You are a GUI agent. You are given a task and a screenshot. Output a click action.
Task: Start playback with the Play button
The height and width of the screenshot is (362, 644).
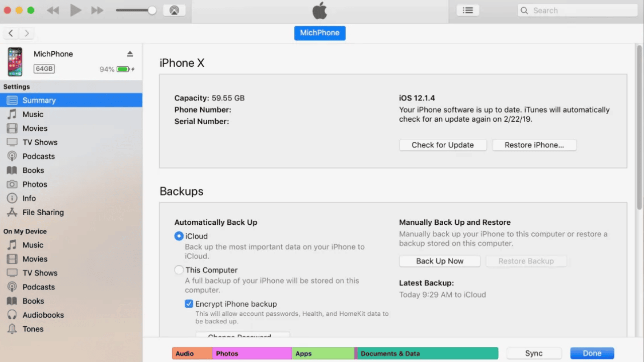pyautogui.click(x=75, y=10)
